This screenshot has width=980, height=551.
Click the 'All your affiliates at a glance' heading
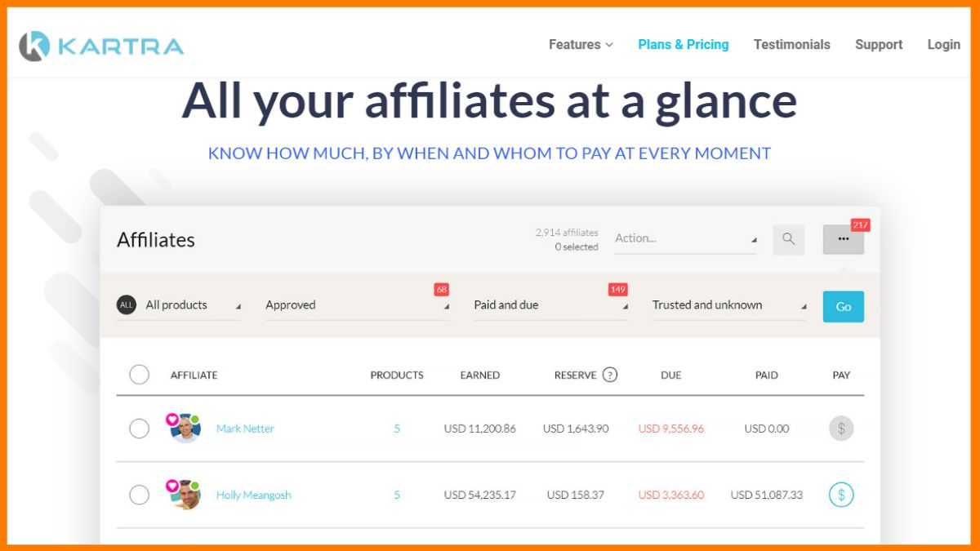[x=489, y=101]
